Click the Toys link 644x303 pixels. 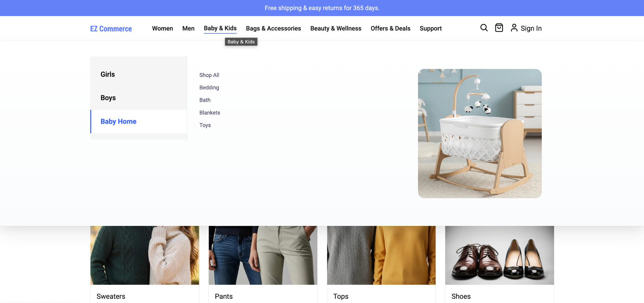[205, 125]
